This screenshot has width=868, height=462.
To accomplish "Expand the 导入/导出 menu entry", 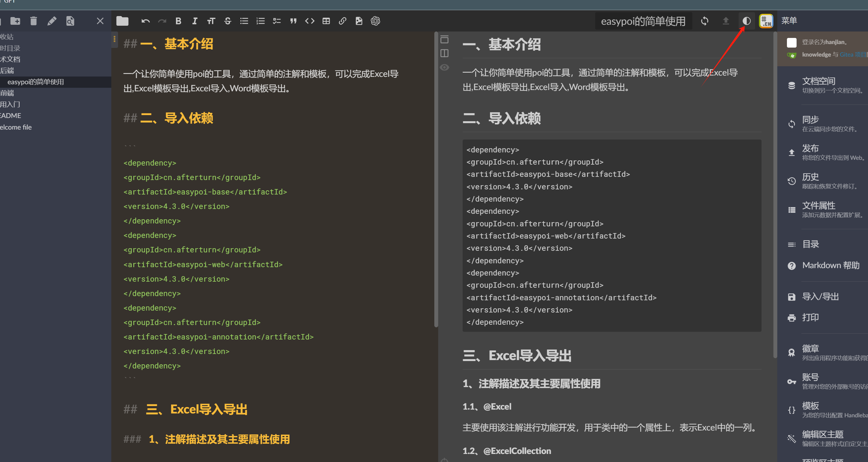I will point(820,297).
